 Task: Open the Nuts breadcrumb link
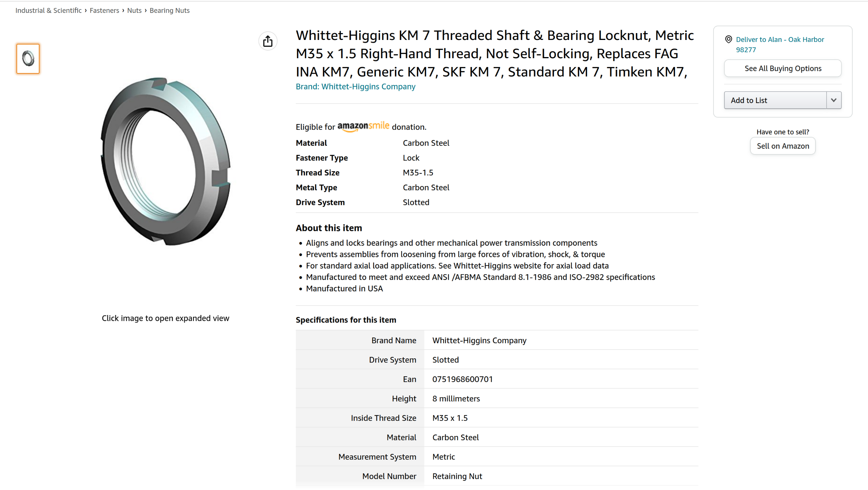click(x=134, y=11)
